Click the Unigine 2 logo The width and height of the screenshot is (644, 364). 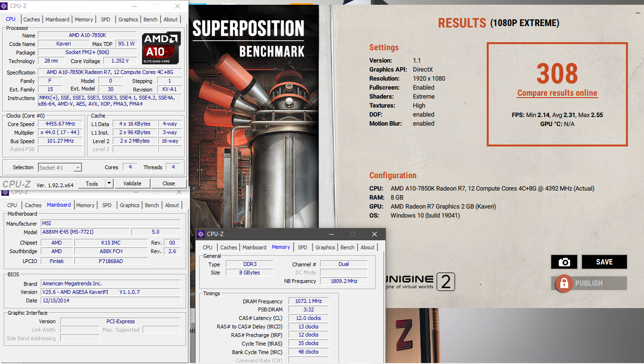420,282
